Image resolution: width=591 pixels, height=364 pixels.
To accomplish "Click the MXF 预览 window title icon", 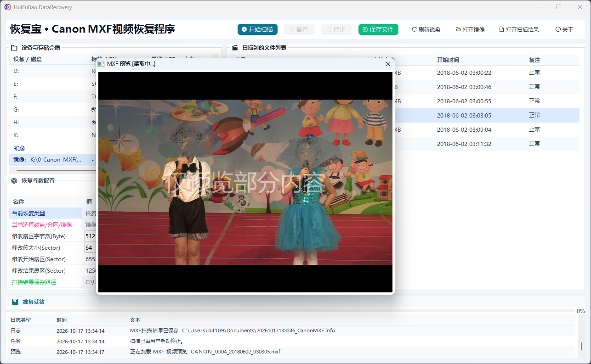I will tap(102, 64).
